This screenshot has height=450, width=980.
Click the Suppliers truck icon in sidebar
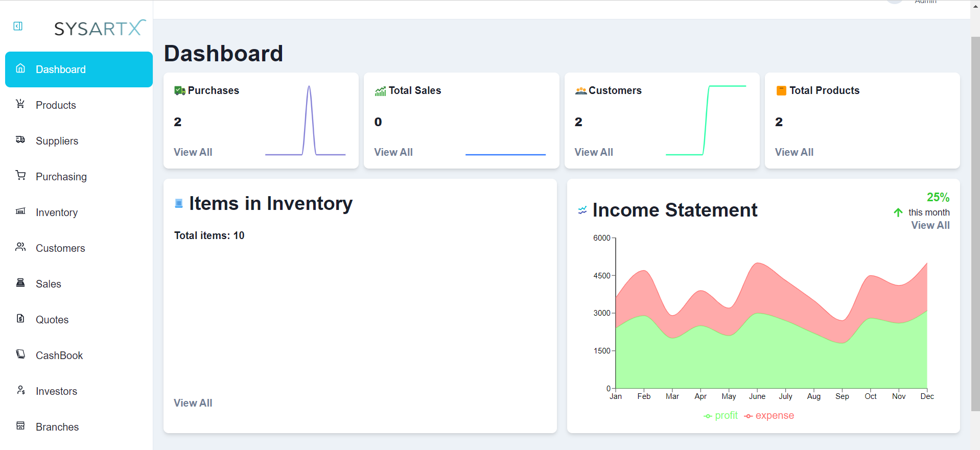pos(20,139)
